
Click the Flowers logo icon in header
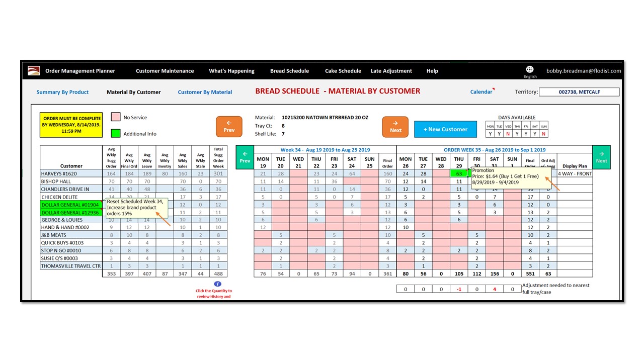pyautogui.click(x=33, y=70)
